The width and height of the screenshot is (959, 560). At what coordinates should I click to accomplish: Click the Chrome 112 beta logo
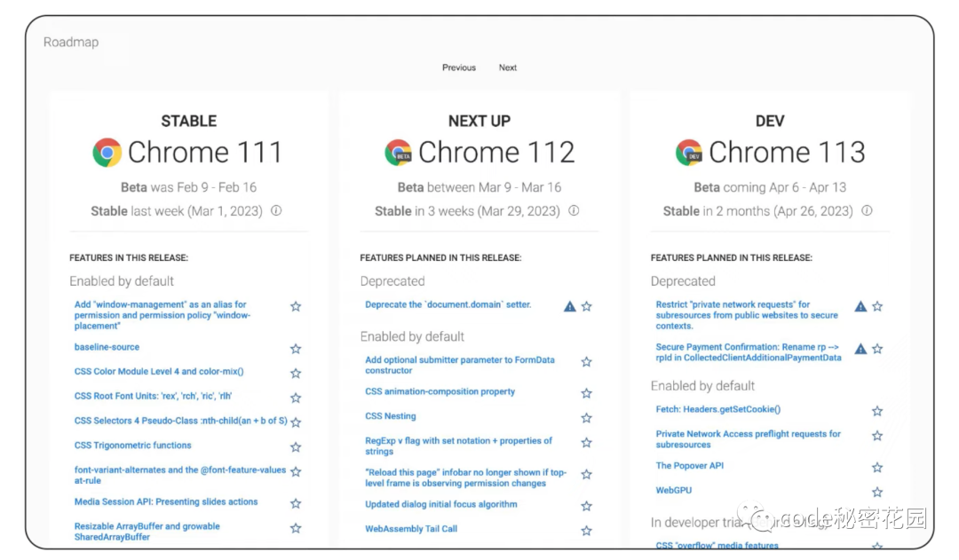398,153
